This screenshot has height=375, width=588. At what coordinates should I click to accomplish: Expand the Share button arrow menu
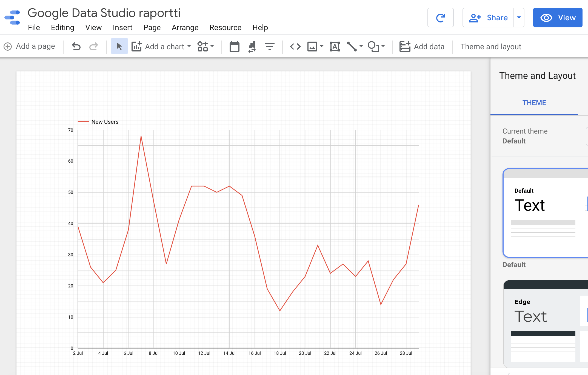[x=519, y=18]
